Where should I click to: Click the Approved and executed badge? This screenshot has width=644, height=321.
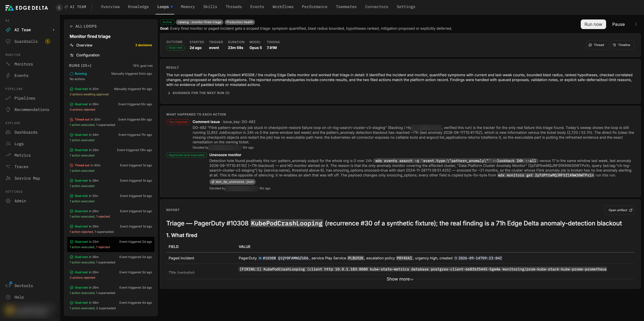click(186, 155)
